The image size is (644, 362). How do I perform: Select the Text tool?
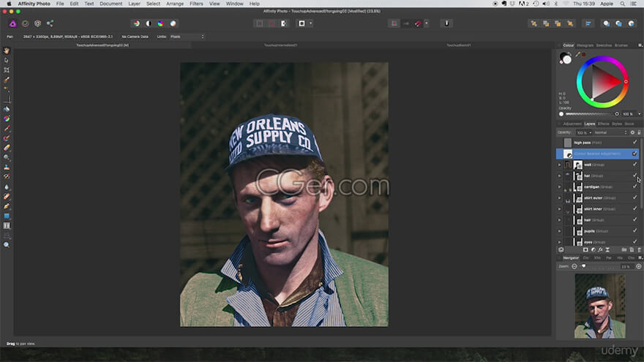point(7,226)
